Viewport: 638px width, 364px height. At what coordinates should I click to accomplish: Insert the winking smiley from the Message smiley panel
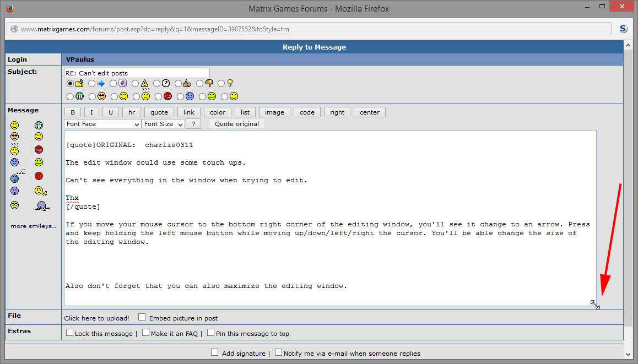coord(39,136)
